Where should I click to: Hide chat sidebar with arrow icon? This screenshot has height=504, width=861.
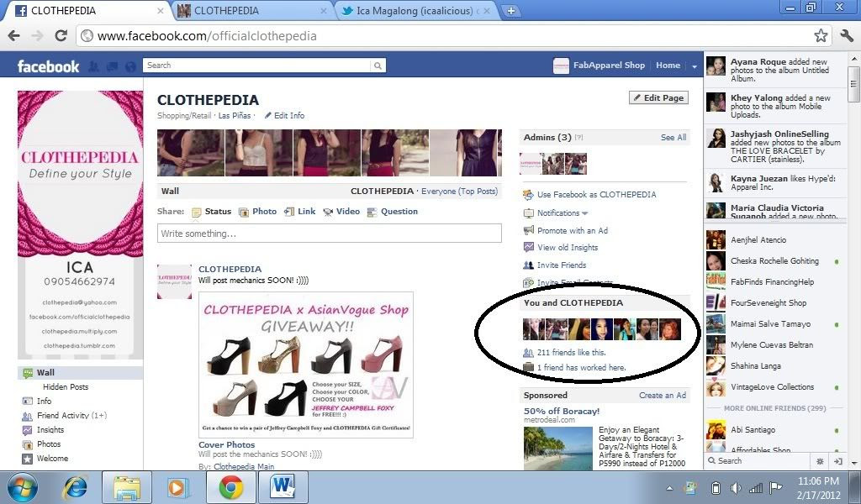838,461
